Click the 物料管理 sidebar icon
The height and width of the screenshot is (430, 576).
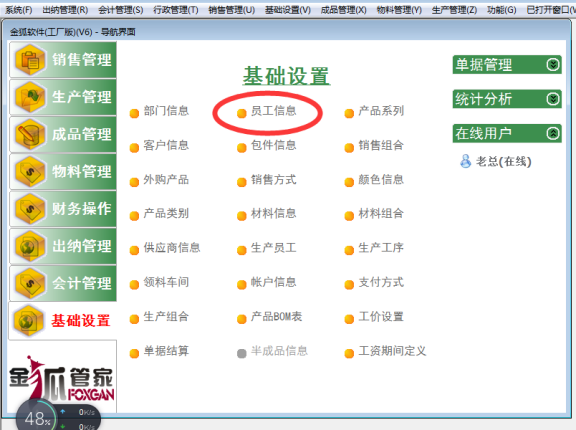pos(30,171)
